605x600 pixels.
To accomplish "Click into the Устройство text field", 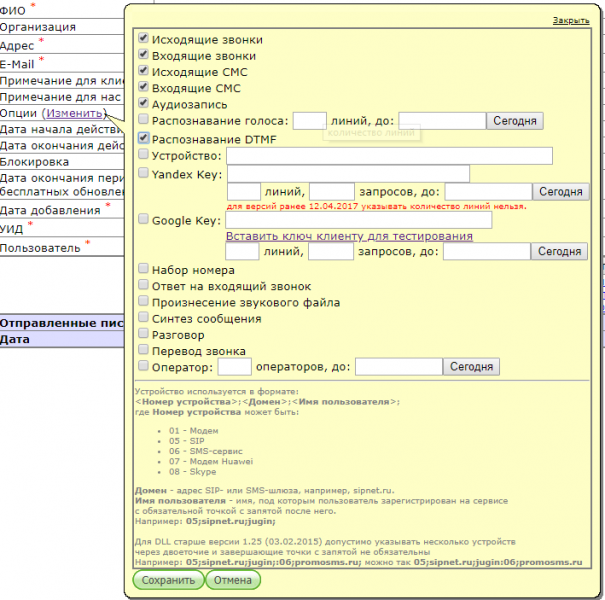I will coord(389,156).
